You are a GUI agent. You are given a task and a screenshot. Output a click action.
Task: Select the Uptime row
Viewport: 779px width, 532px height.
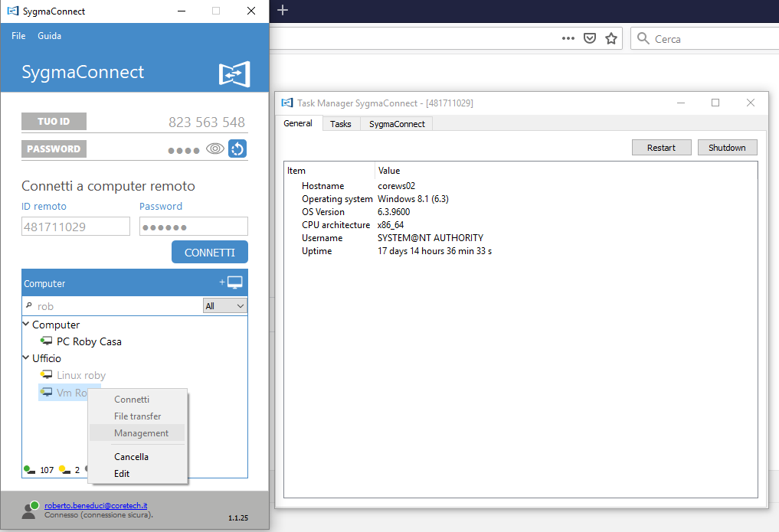coord(521,250)
